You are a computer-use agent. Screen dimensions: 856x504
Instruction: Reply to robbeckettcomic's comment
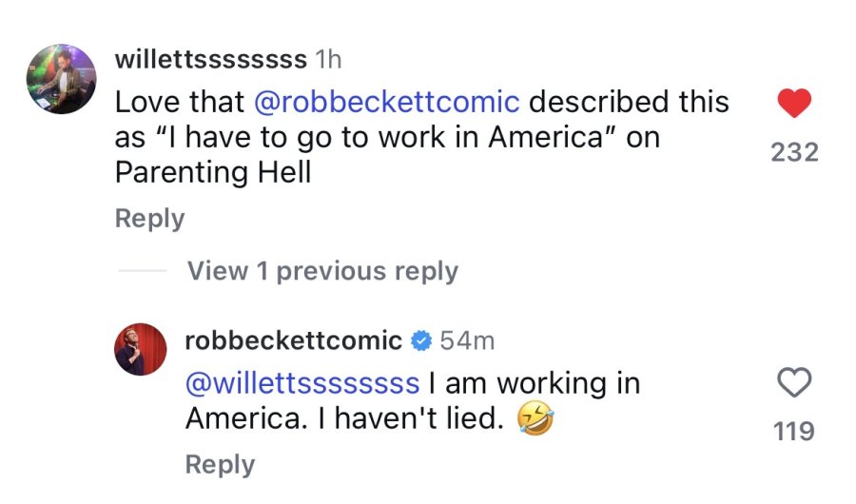[x=220, y=465]
